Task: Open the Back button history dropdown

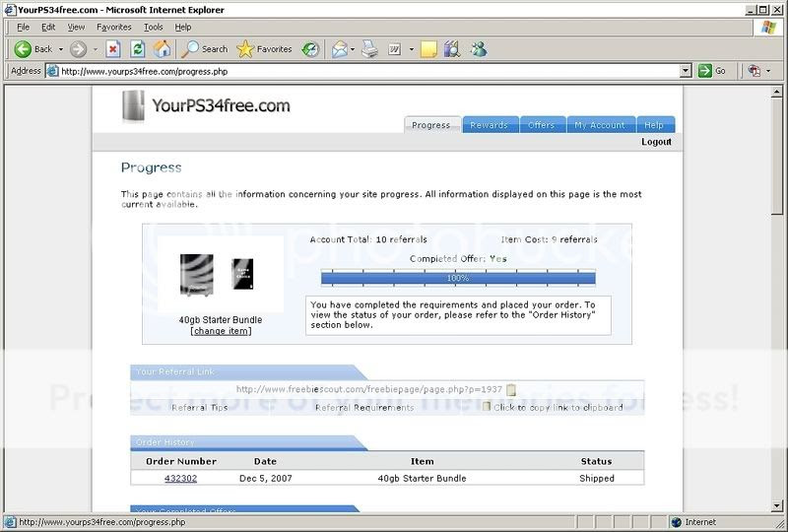Action: tap(61, 49)
